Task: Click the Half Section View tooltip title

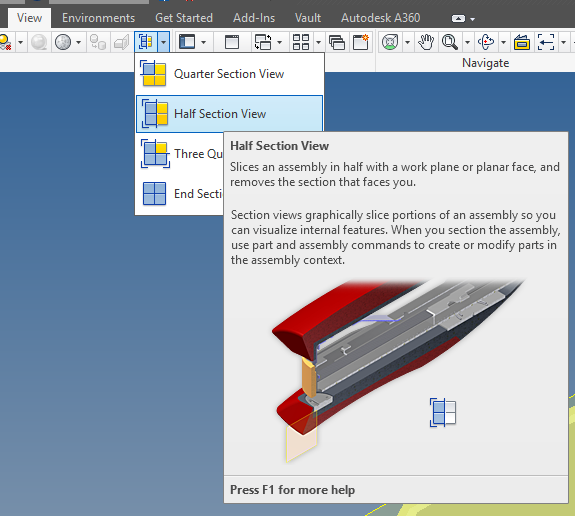Action: (x=279, y=146)
